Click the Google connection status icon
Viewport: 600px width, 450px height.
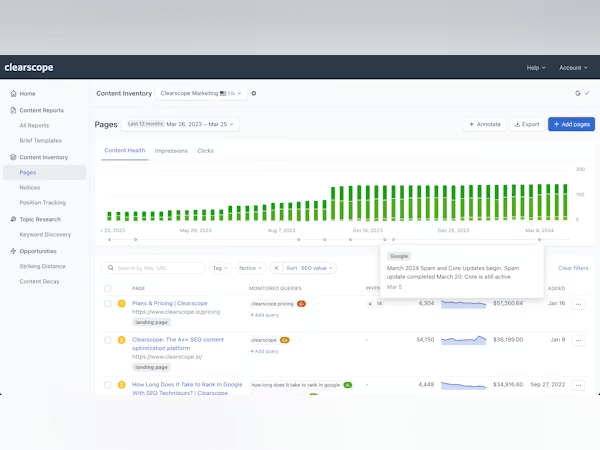pos(578,93)
